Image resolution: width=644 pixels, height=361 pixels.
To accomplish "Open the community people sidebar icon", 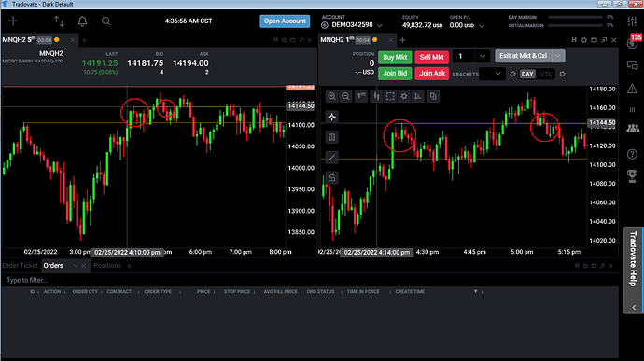I will 633,129.
